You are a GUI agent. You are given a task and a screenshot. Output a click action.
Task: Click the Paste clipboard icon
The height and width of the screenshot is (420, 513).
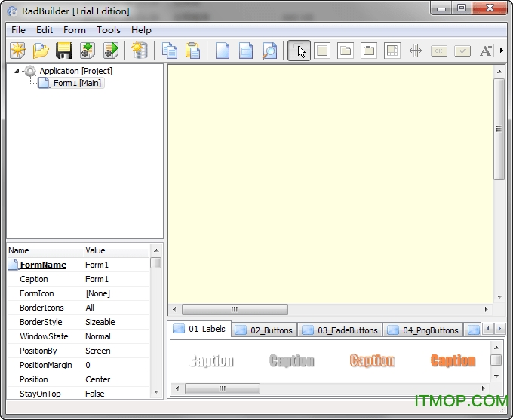pos(192,51)
